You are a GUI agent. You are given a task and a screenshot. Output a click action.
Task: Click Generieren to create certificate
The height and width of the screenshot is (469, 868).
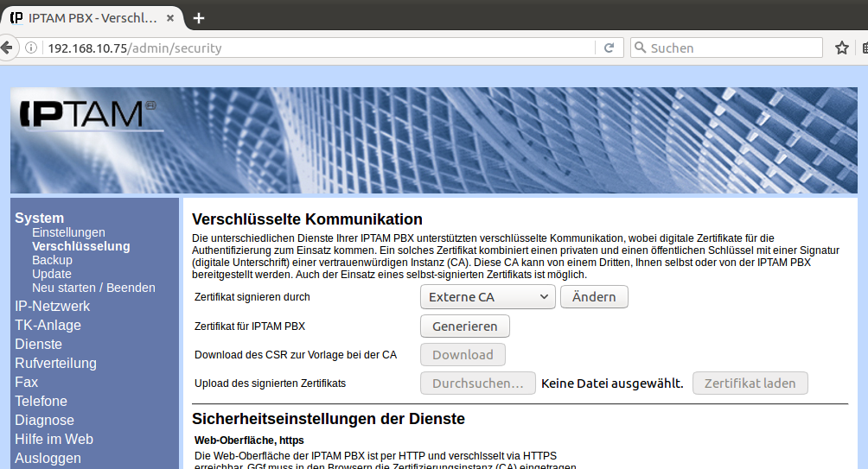(464, 326)
